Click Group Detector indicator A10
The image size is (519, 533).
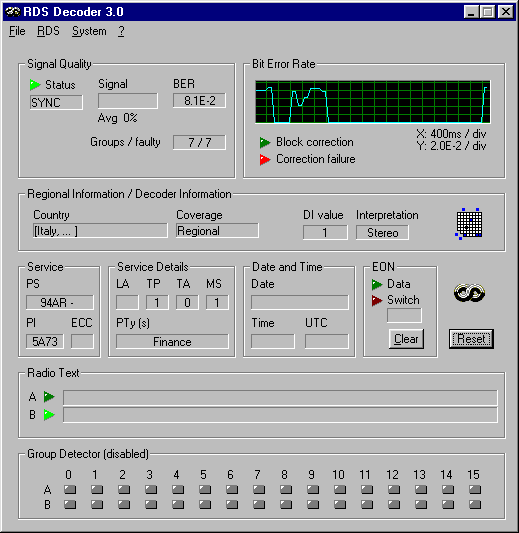click(x=340, y=489)
